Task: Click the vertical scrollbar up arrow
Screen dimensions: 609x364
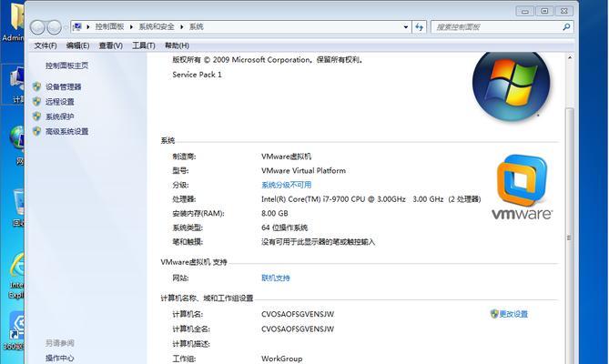Action: click(570, 57)
